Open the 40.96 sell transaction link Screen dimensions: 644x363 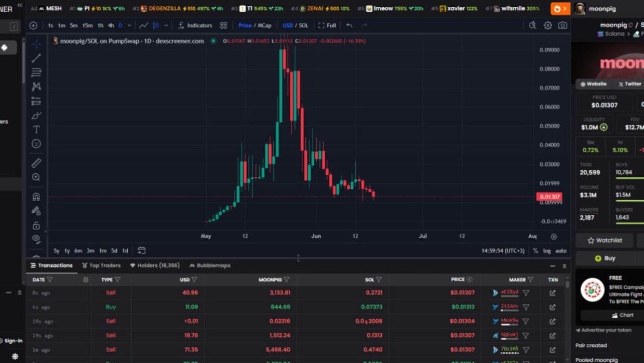[553, 293]
